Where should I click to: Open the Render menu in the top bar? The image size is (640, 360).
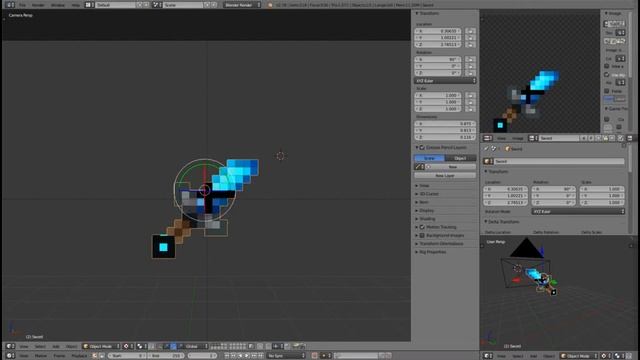click(38, 5)
